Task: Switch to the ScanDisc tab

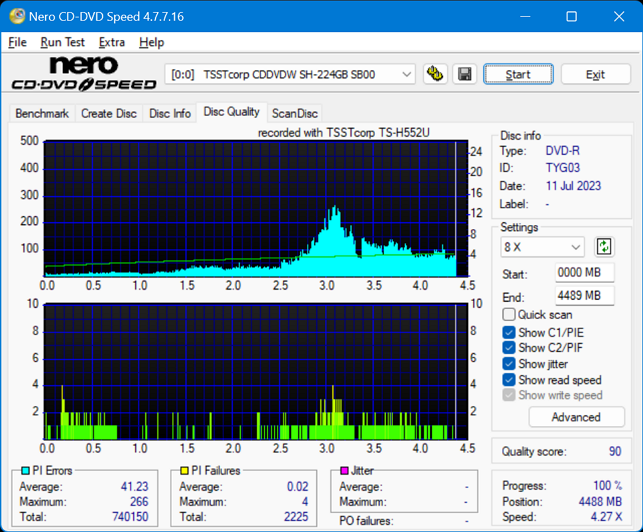Action: tap(295, 113)
